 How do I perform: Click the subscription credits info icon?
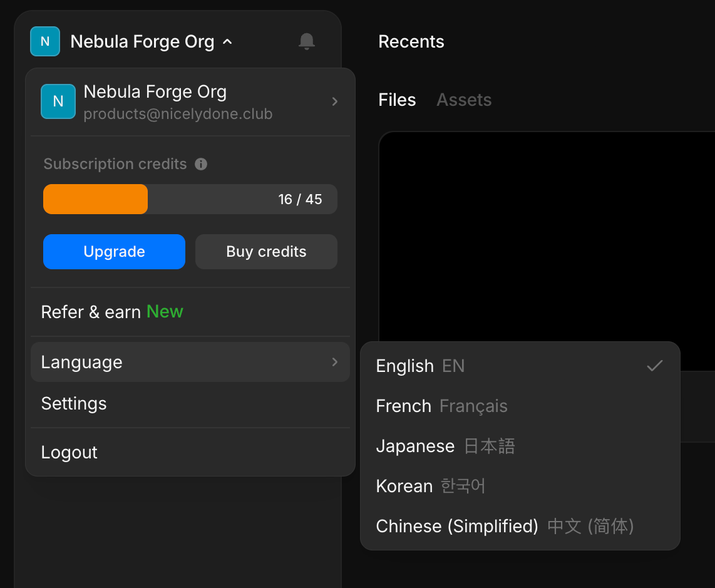pyautogui.click(x=201, y=164)
